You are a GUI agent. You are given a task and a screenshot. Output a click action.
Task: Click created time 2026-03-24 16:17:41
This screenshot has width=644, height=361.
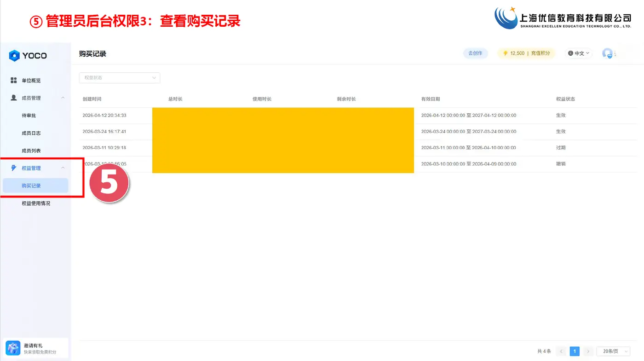click(104, 131)
